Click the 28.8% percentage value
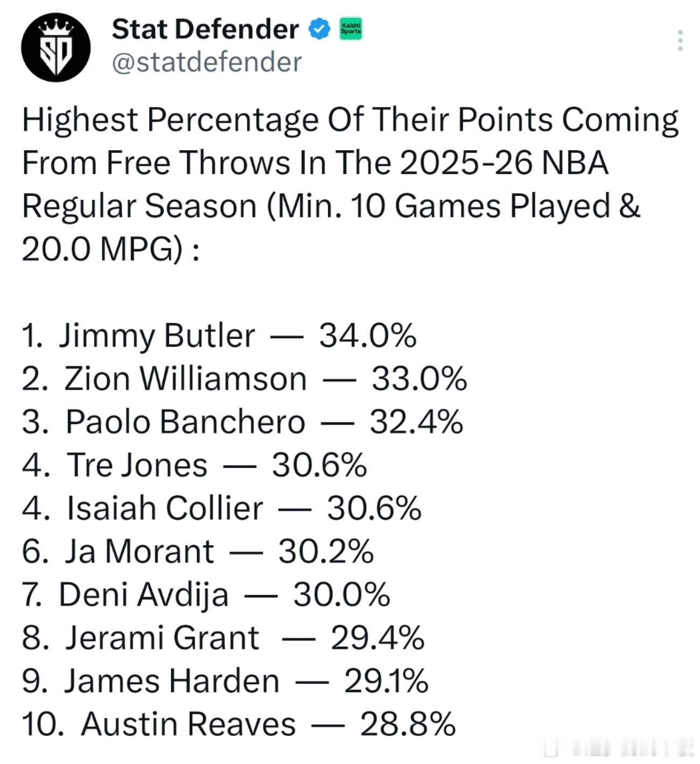 [408, 724]
